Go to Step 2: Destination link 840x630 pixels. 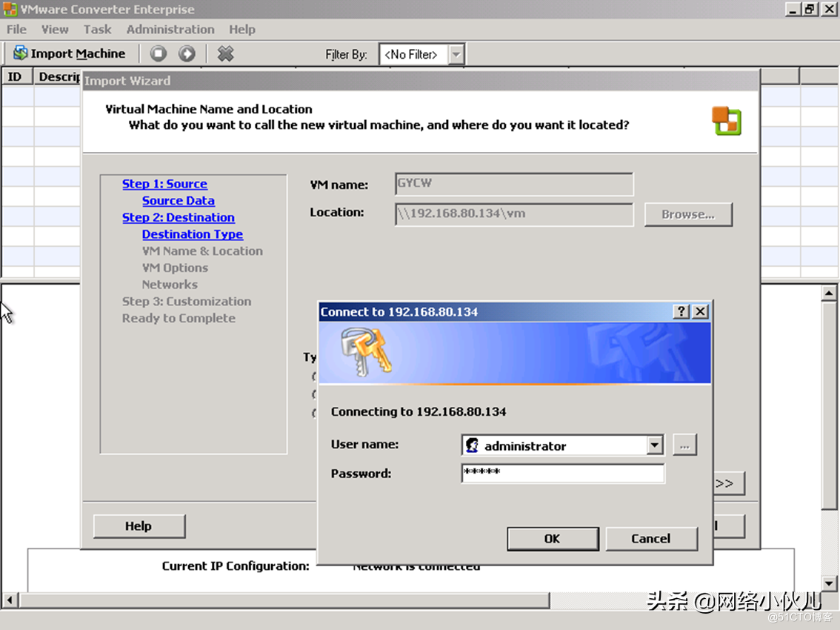click(179, 217)
